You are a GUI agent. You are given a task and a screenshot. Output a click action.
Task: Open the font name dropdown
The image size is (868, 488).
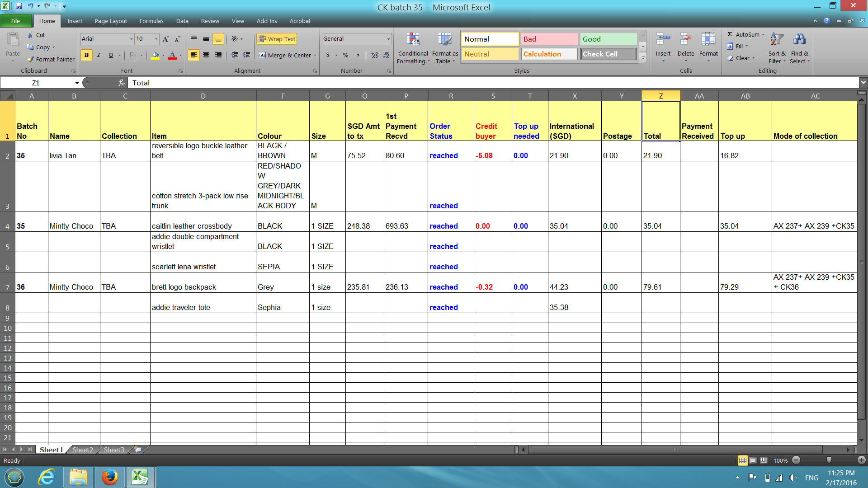click(x=131, y=39)
